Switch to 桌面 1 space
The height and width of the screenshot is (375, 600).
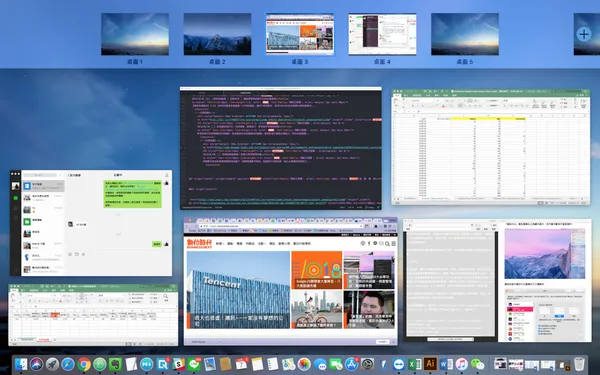135,34
